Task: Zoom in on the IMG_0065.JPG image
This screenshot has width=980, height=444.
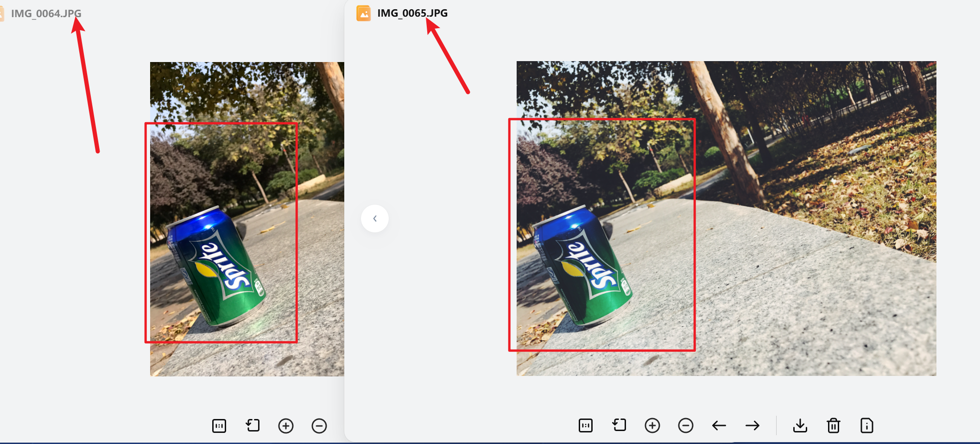Action: [x=652, y=425]
